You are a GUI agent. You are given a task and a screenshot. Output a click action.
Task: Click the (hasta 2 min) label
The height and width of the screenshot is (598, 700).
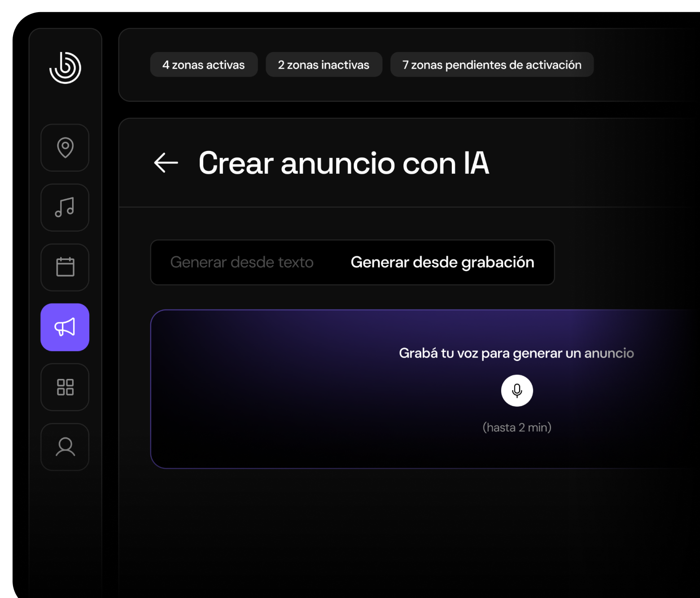click(517, 427)
